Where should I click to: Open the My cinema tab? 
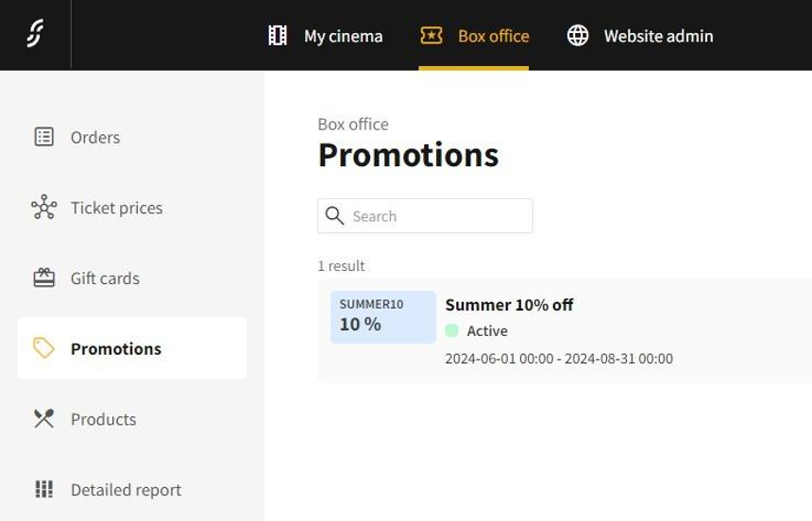point(343,36)
